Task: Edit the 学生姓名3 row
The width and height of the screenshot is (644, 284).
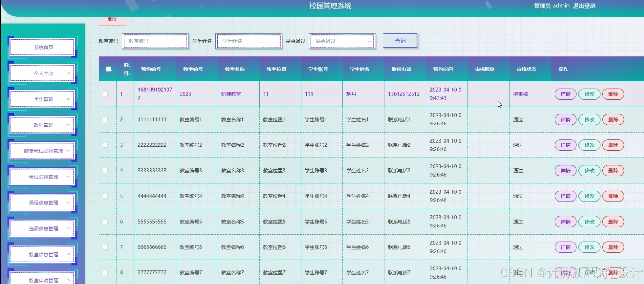Action: [x=589, y=171]
